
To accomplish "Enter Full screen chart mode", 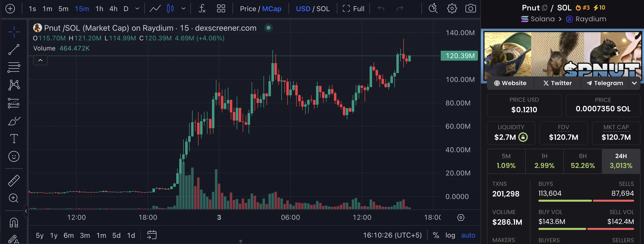I will click(353, 9).
